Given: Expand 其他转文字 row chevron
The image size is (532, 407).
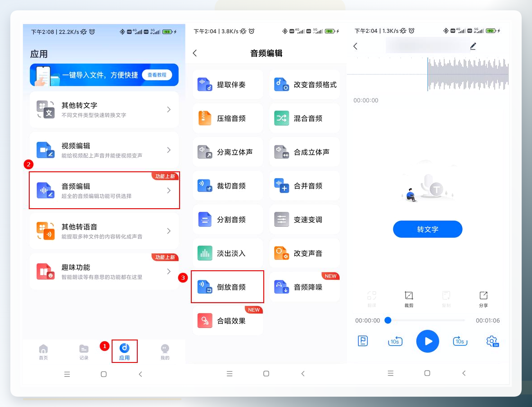Looking at the screenshot, I should [169, 109].
